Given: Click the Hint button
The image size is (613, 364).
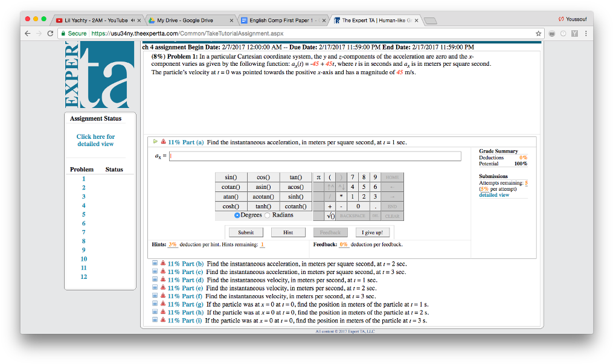Looking at the screenshot, I should (288, 232).
